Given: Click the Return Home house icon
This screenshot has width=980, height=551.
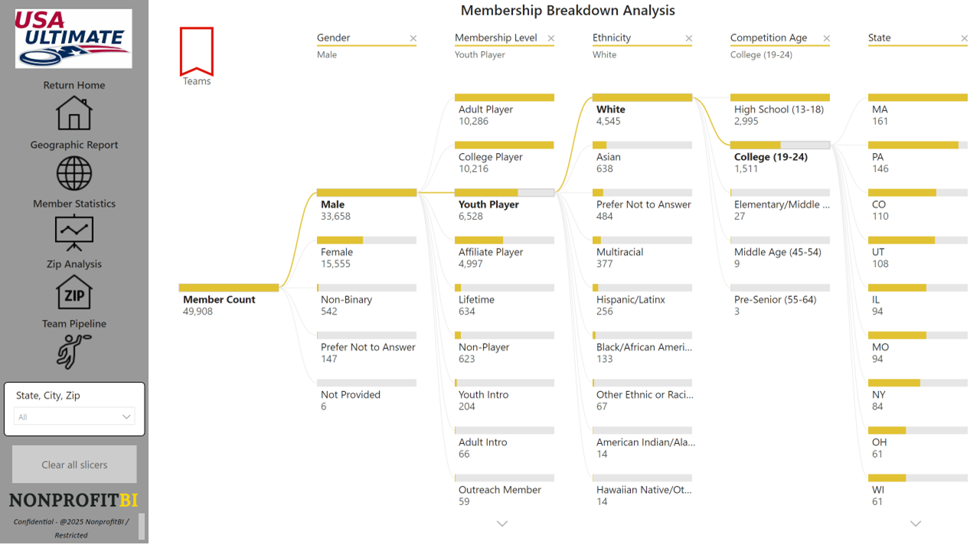Looking at the screenshot, I should [x=74, y=112].
